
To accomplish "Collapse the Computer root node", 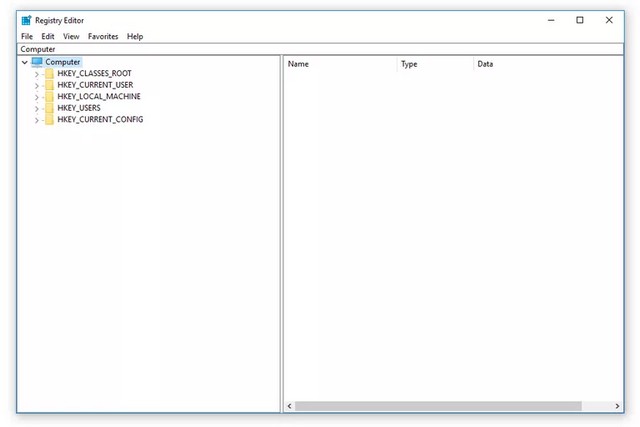I will [24, 62].
